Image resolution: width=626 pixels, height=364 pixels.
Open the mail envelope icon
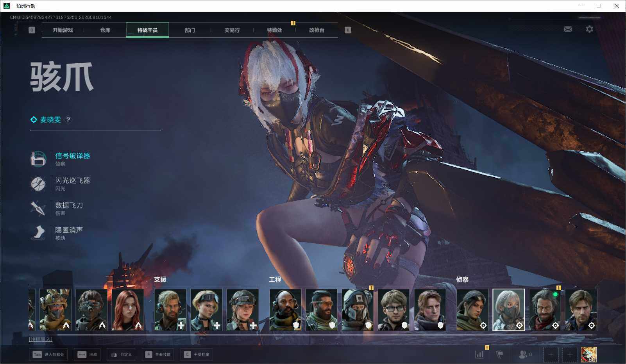568,29
